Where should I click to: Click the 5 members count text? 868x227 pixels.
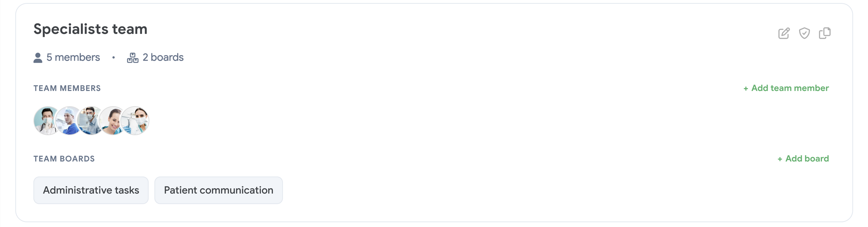point(73,58)
